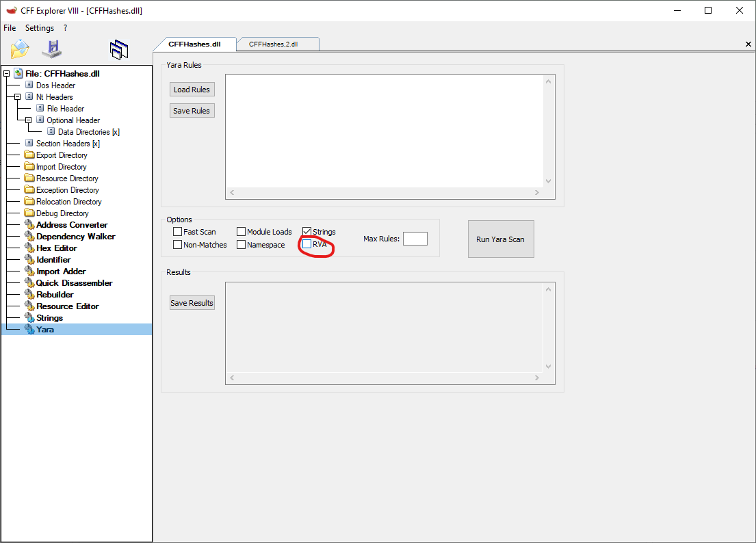Click the Import Adder tool icon

click(29, 271)
